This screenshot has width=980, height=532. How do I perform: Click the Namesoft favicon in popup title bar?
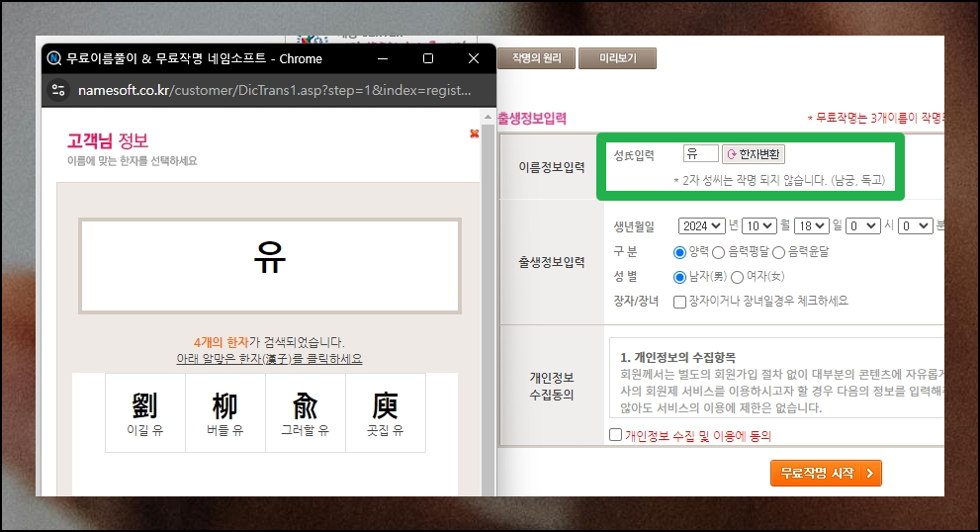pyautogui.click(x=54, y=58)
